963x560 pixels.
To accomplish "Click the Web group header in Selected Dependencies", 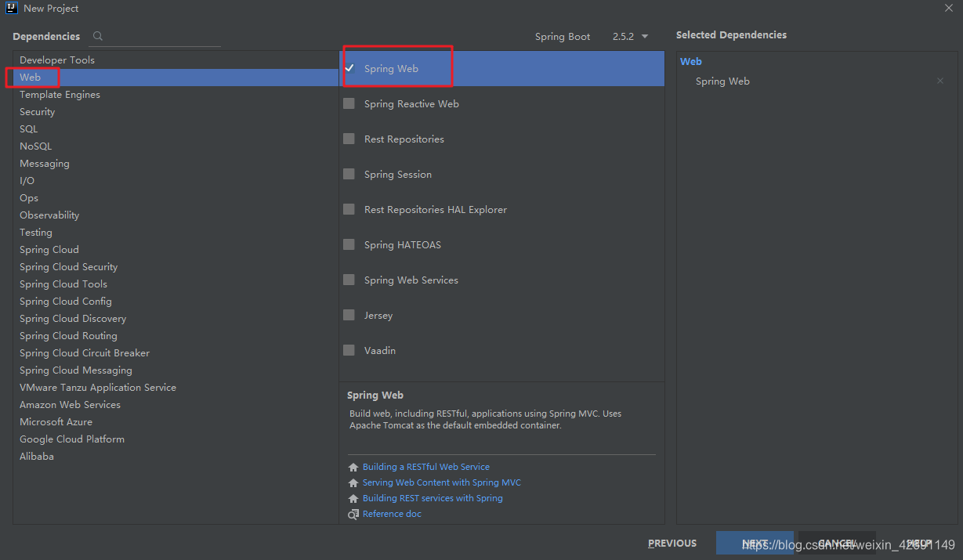I will click(691, 61).
